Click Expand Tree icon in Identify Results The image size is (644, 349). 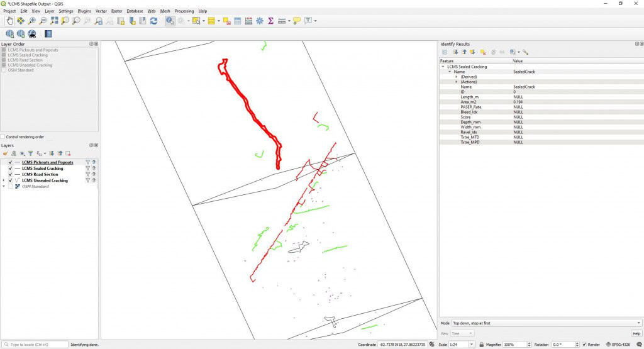(x=455, y=52)
